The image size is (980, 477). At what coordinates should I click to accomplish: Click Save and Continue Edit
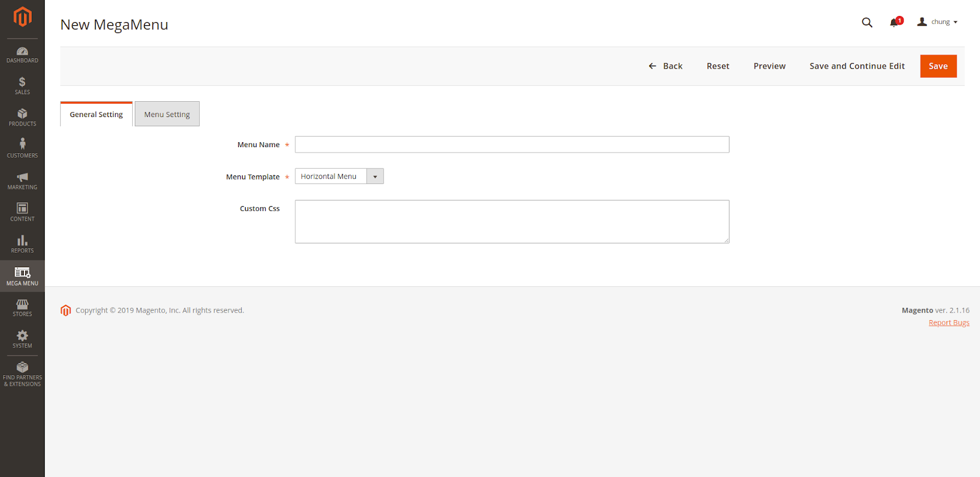tap(857, 66)
